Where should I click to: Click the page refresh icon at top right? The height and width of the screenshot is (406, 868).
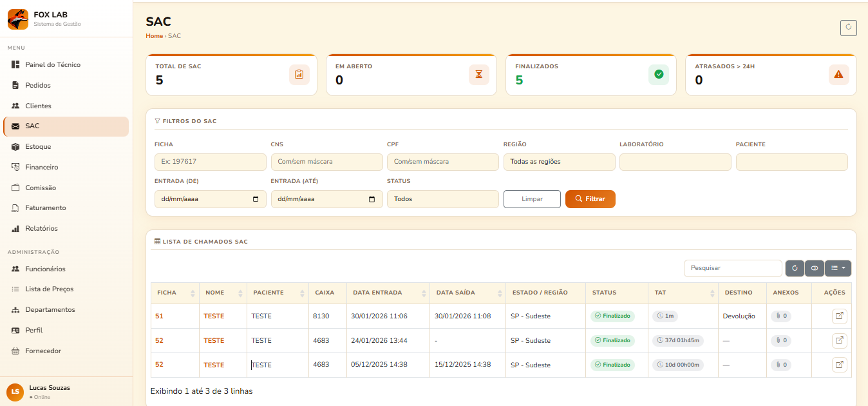tap(848, 28)
